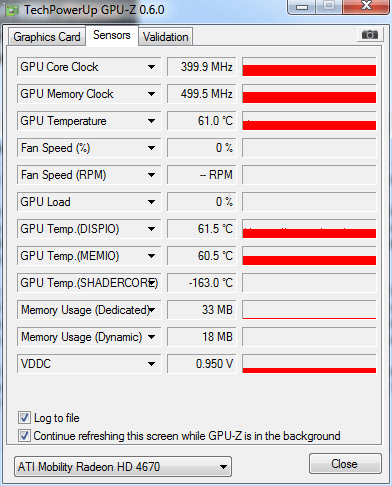Select the Sensors tab
Screen dimensions: 392x486
(112, 35)
